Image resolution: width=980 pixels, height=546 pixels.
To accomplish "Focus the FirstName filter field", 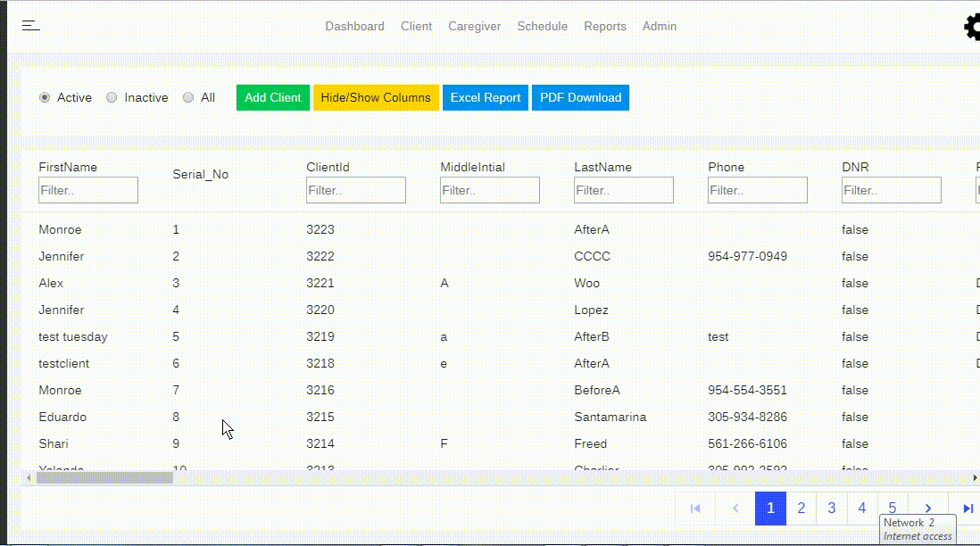I will tap(88, 190).
